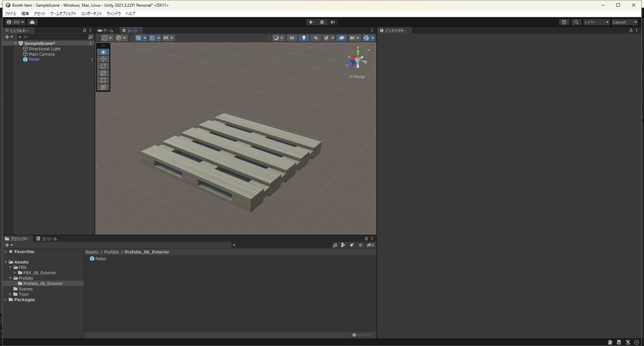This screenshot has width=644, height=346.
Task: Select the Move tool in scene overlay
Action: 103,59
